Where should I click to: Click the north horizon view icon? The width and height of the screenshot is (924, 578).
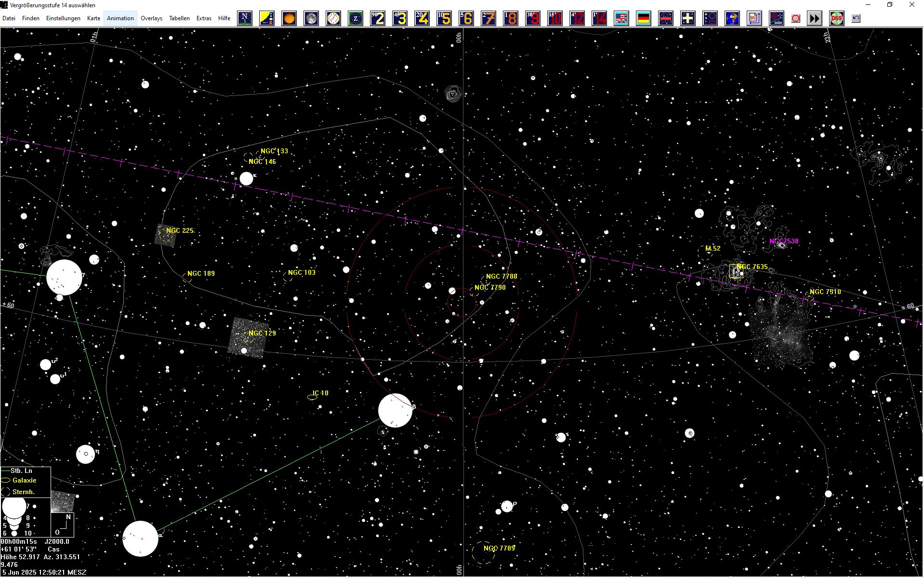[245, 18]
